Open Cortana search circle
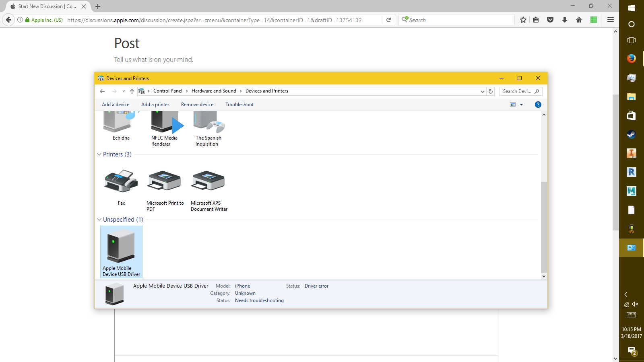Image resolution: width=644 pixels, height=362 pixels. point(632,24)
